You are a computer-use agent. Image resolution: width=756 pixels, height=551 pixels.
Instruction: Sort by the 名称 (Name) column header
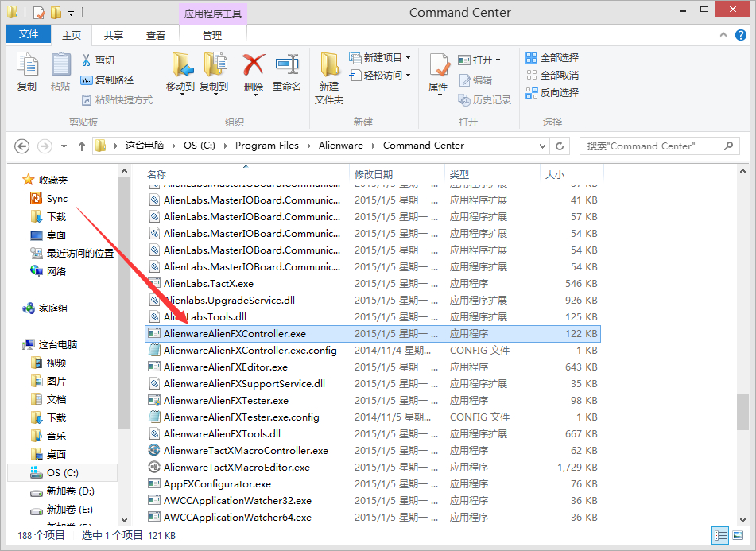pyautogui.click(x=247, y=174)
